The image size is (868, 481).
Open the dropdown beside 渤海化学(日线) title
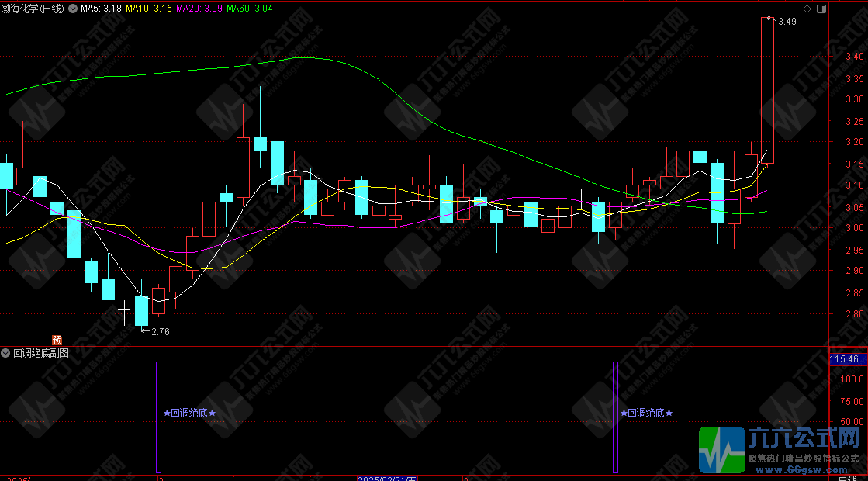72,9
